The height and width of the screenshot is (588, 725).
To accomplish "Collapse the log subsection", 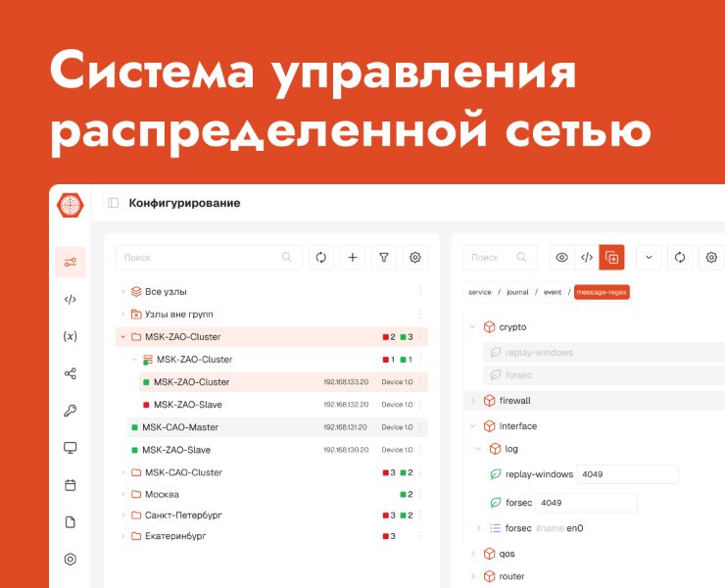I will point(479,449).
